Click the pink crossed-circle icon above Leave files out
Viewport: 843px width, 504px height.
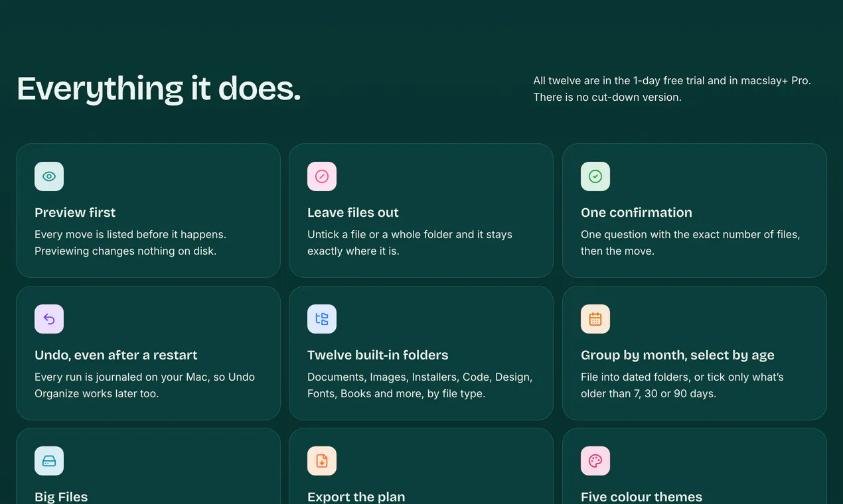click(x=322, y=176)
